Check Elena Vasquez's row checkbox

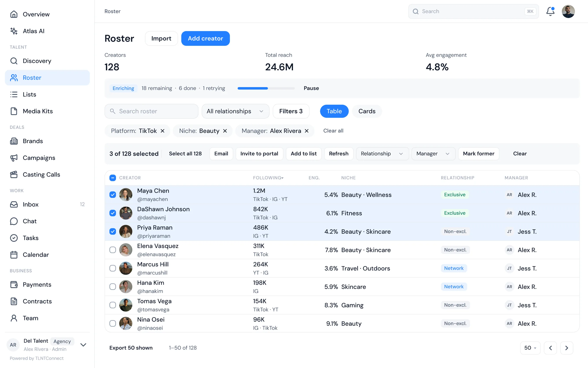112,250
